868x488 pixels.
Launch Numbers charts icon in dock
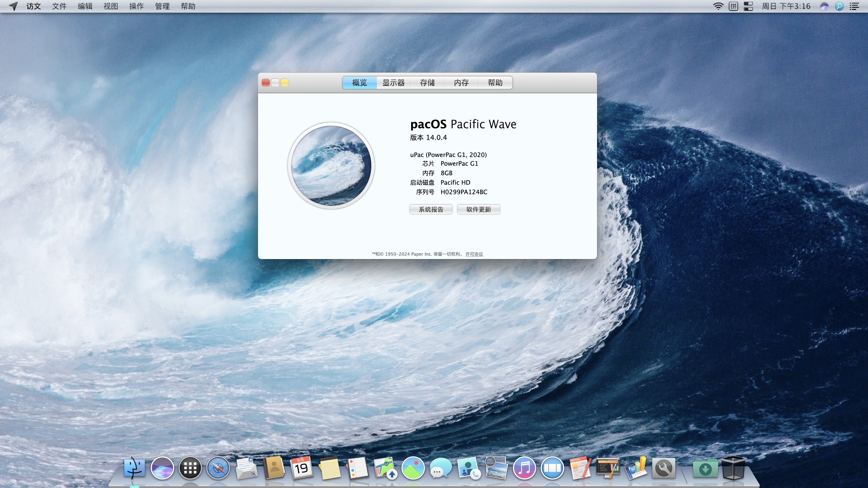(x=636, y=468)
